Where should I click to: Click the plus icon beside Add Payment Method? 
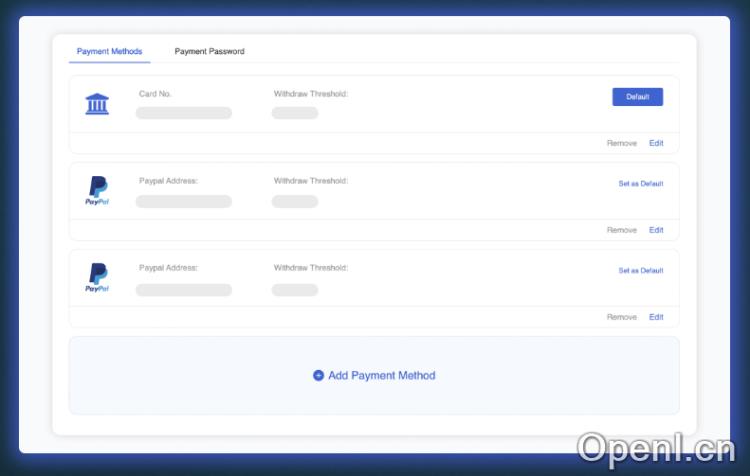pos(318,376)
